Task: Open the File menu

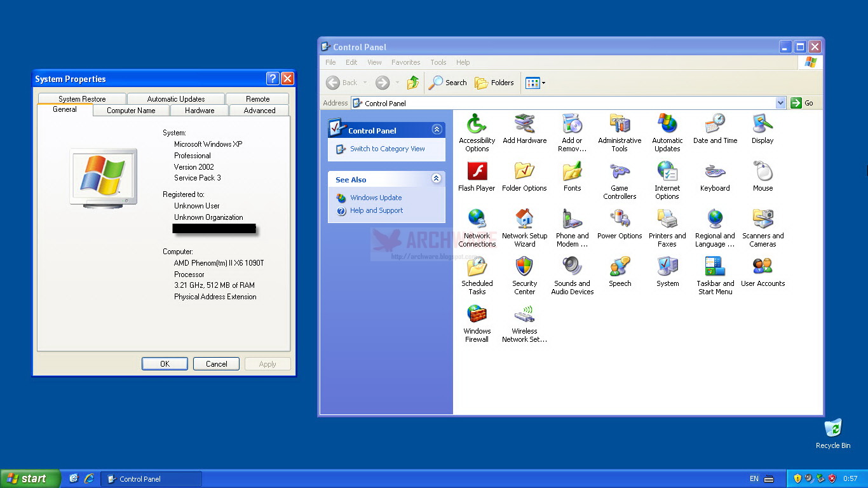Action: 330,62
